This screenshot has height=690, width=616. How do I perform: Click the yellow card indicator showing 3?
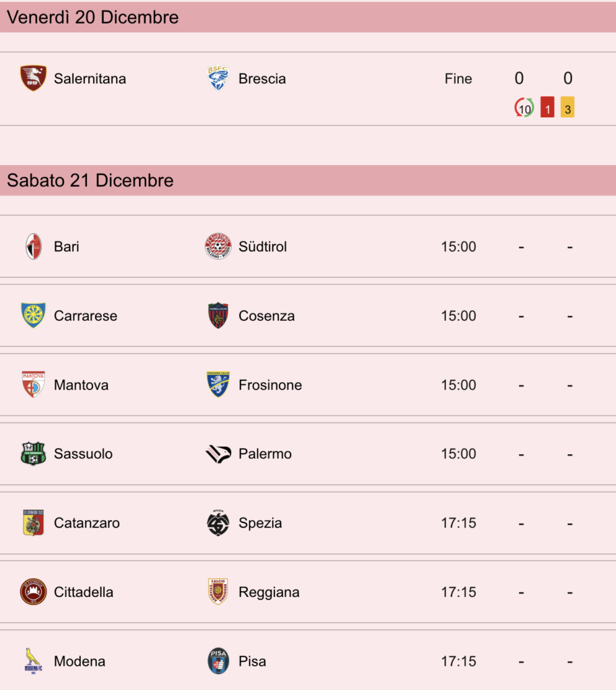(567, 107)
